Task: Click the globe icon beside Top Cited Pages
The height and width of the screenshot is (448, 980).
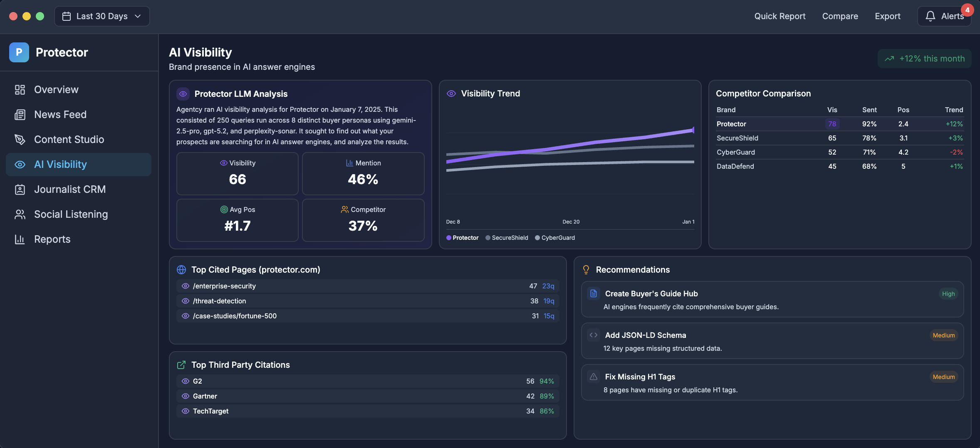Action: point(181,270)
